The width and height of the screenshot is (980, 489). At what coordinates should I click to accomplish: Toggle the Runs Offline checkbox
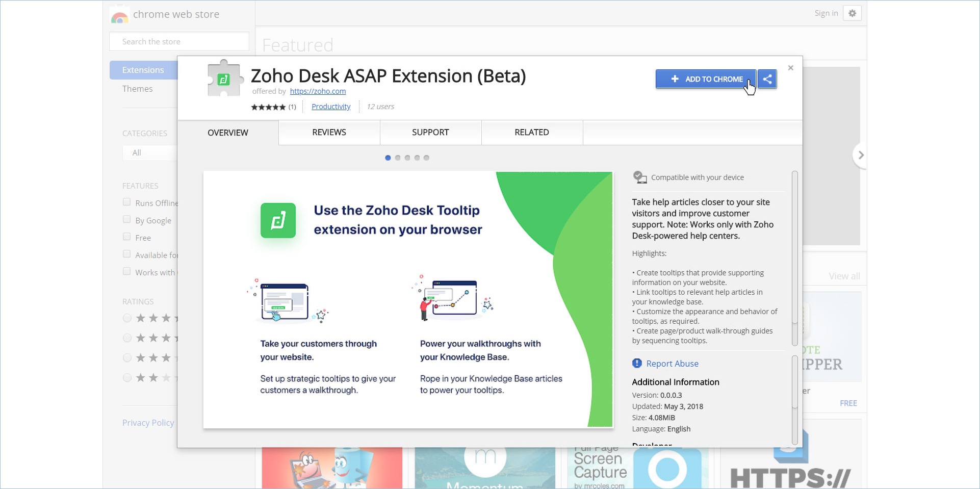point(127,202)
